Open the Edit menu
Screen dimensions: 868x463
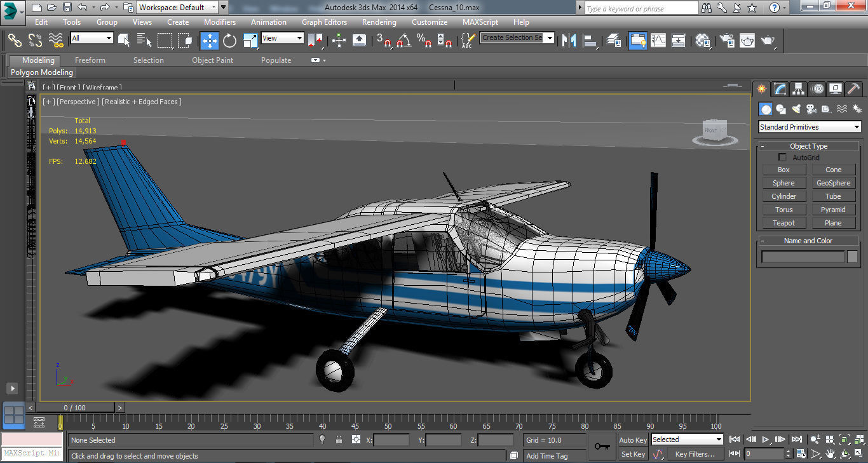(x=41, y=22)
